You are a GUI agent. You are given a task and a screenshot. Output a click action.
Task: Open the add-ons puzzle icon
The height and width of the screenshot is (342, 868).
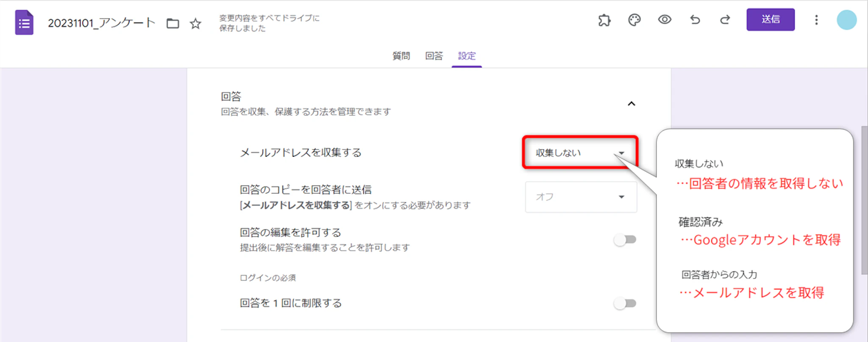pyautogui.click(x=604, y=20)
